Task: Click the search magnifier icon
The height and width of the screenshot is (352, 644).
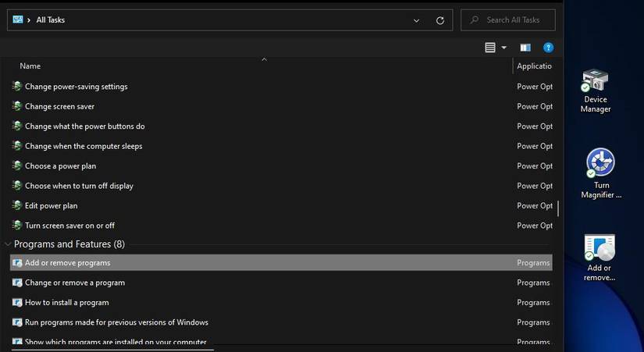Action: point(475,20)
